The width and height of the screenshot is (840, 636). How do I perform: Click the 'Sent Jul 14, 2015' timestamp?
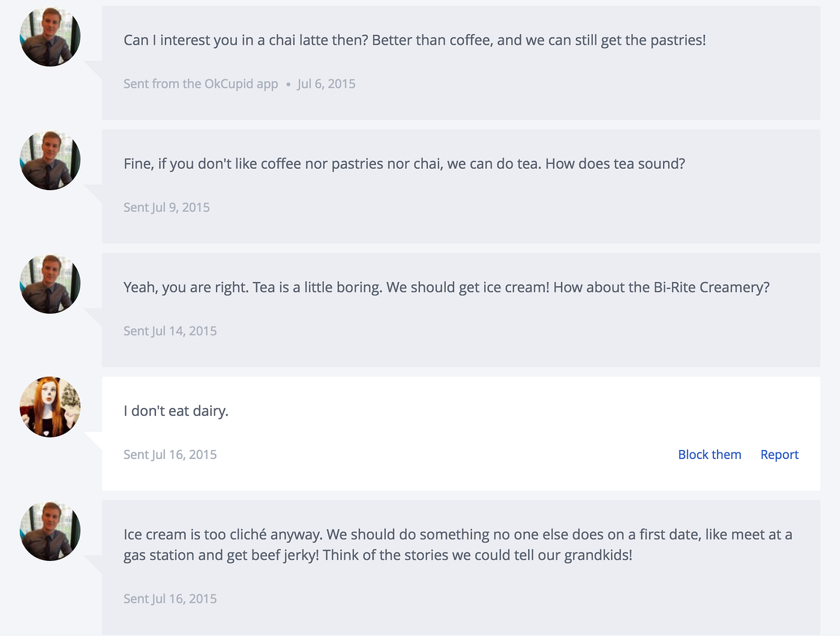point(170,331)
